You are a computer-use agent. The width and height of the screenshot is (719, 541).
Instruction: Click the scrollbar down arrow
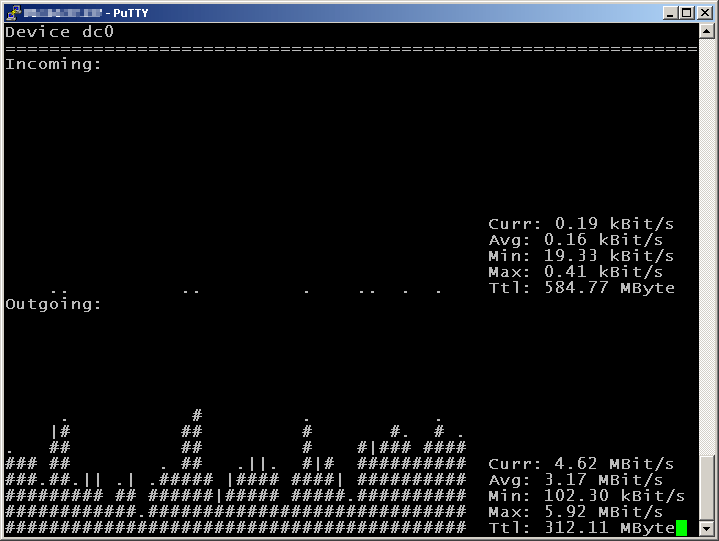pos(706,528)
